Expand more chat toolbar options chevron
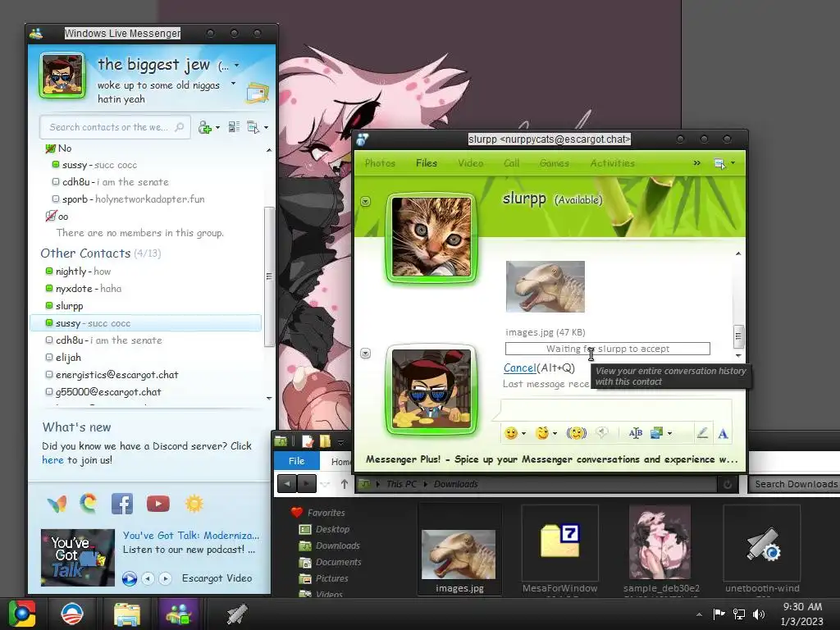840x630 pixels. pyautogui.click(x=697, y=163)
